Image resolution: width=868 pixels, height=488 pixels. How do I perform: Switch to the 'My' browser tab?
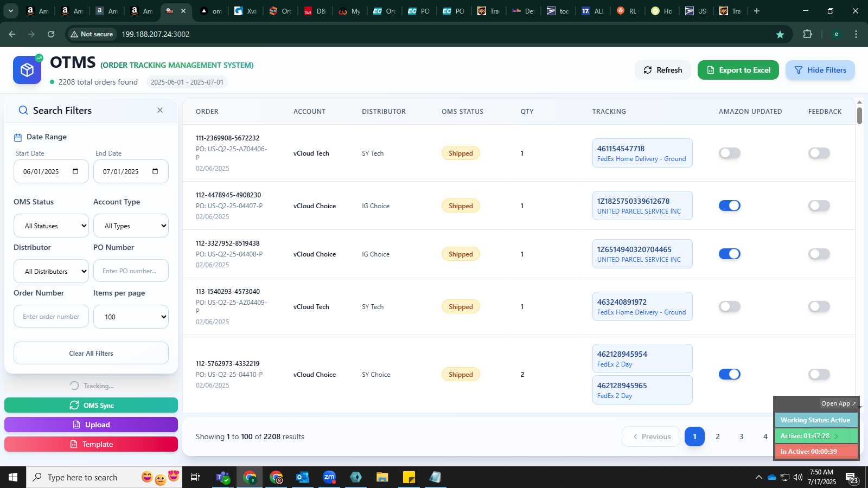(x=350, y=11)
